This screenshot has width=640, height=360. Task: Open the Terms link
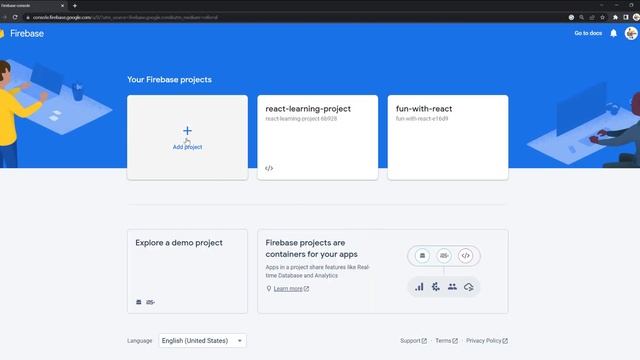point(446,340)
